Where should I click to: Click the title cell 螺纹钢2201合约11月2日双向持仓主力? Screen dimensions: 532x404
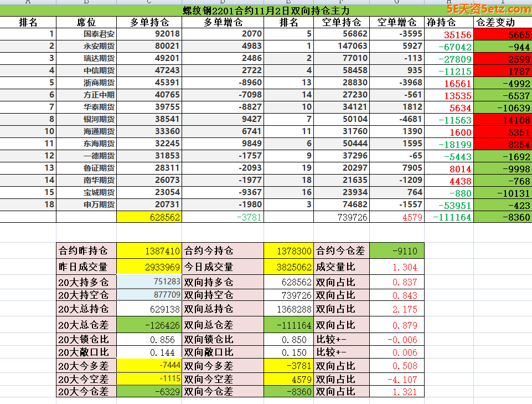pos(266,11)
